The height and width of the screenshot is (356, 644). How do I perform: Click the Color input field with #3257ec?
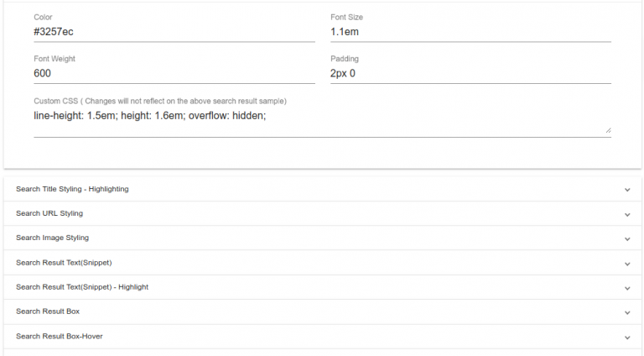(x=174, y=32)
